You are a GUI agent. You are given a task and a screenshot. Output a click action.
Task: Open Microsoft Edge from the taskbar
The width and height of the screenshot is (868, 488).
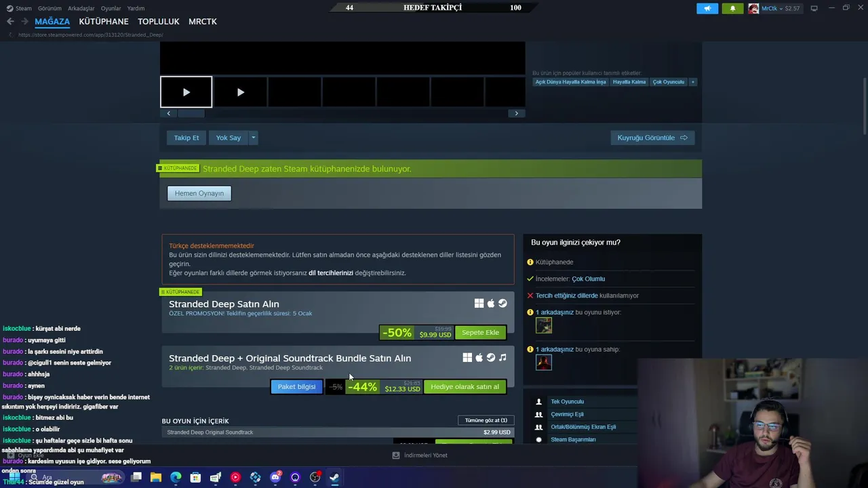[176, 477]
